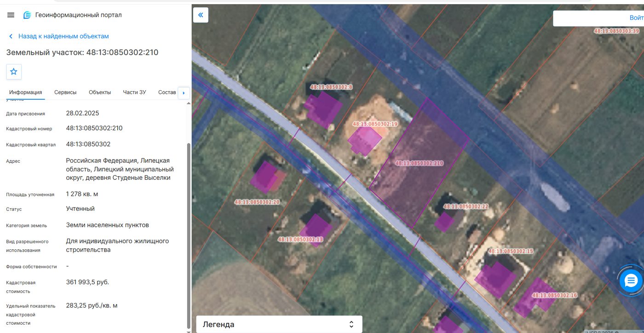The height and width of the screenshot is (333, 644).
Task: Open the Объекты tab
Action: click(x=100, y=92)
